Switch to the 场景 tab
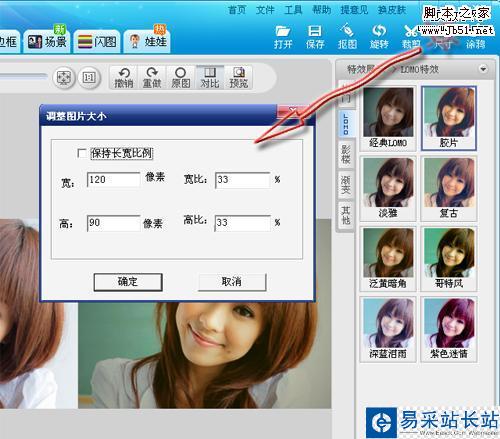This screenshot has height=439, width=500. click(x=47, y=41)
